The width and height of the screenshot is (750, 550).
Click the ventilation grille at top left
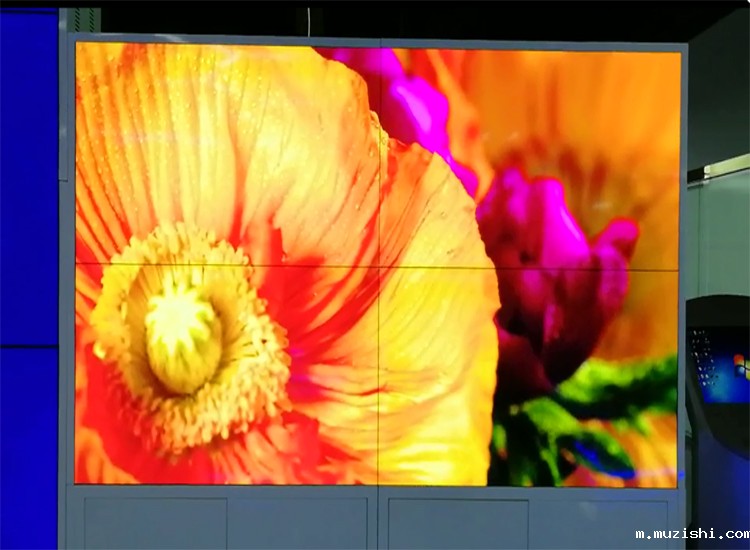(84, 20)
